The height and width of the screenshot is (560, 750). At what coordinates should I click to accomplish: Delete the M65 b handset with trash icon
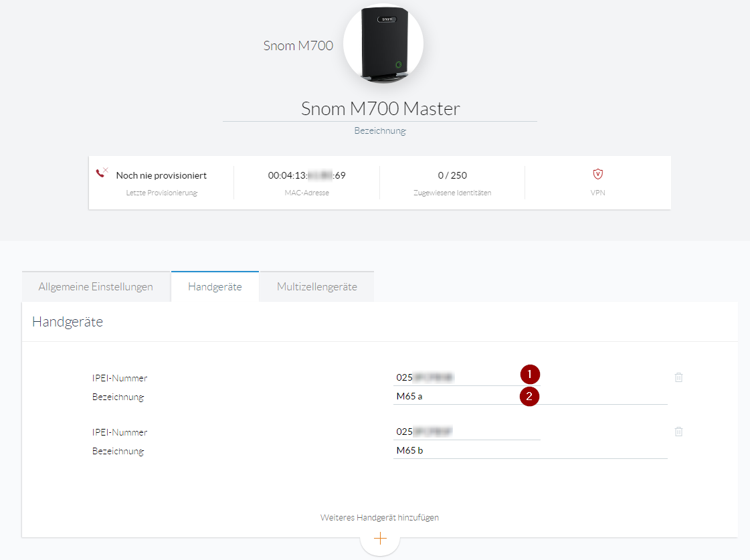(678, 432)
